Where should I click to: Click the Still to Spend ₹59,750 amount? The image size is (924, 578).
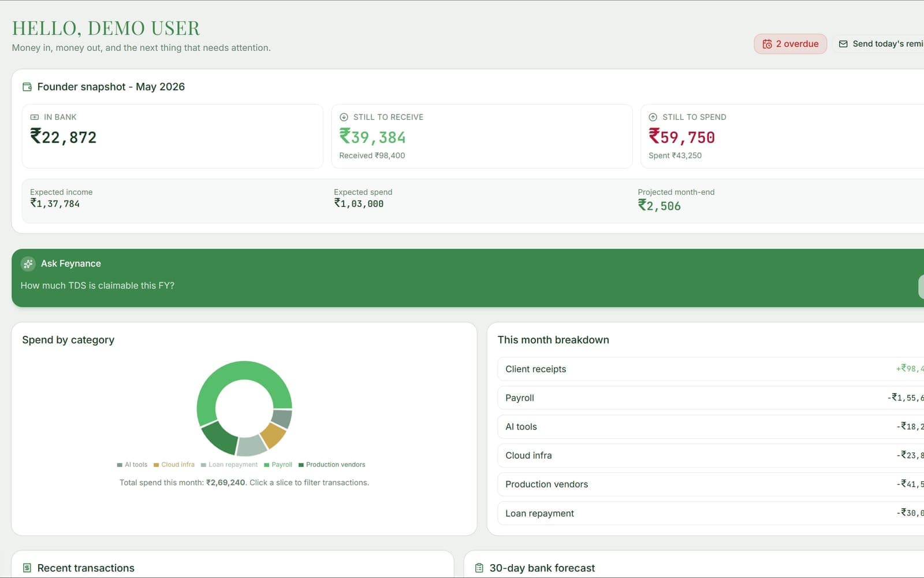(x=682, y=137)
